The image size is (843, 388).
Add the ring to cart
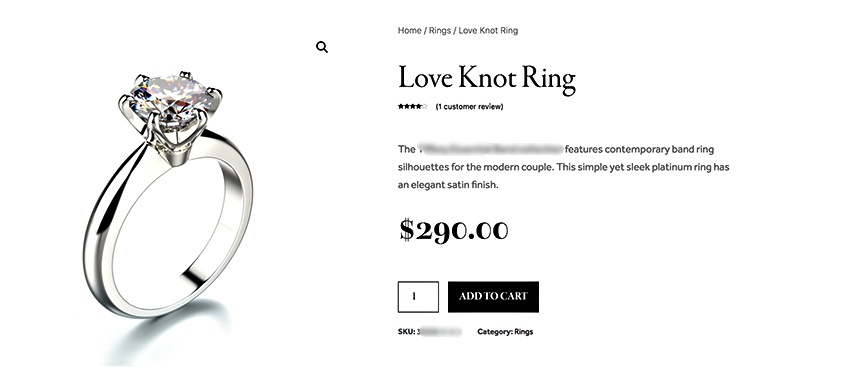[493, 297]
